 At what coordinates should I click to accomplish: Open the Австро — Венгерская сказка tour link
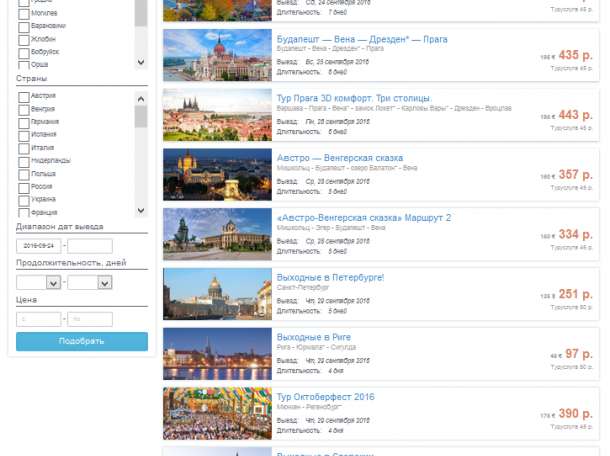pyautogui.click(x=340, y=158)
